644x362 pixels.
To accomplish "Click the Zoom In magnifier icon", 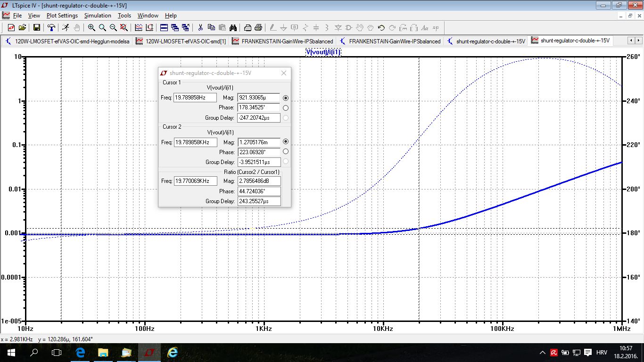I will (91, 27).
